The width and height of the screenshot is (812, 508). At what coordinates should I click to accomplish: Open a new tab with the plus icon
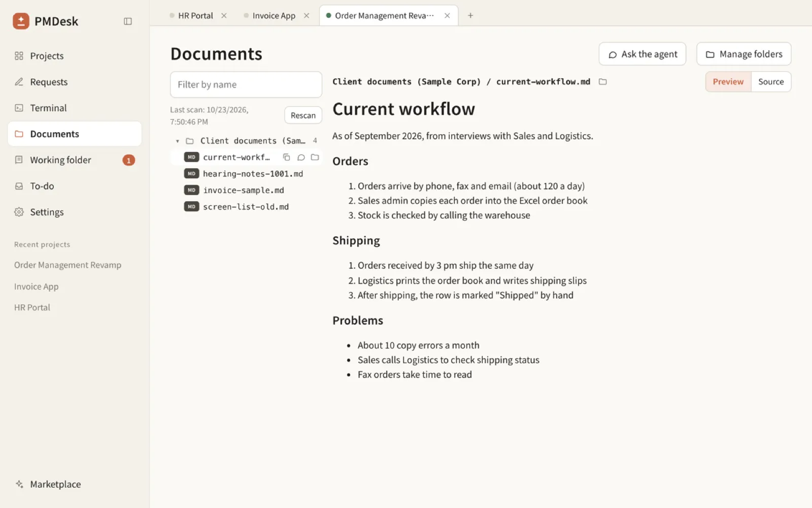(470, 16)
